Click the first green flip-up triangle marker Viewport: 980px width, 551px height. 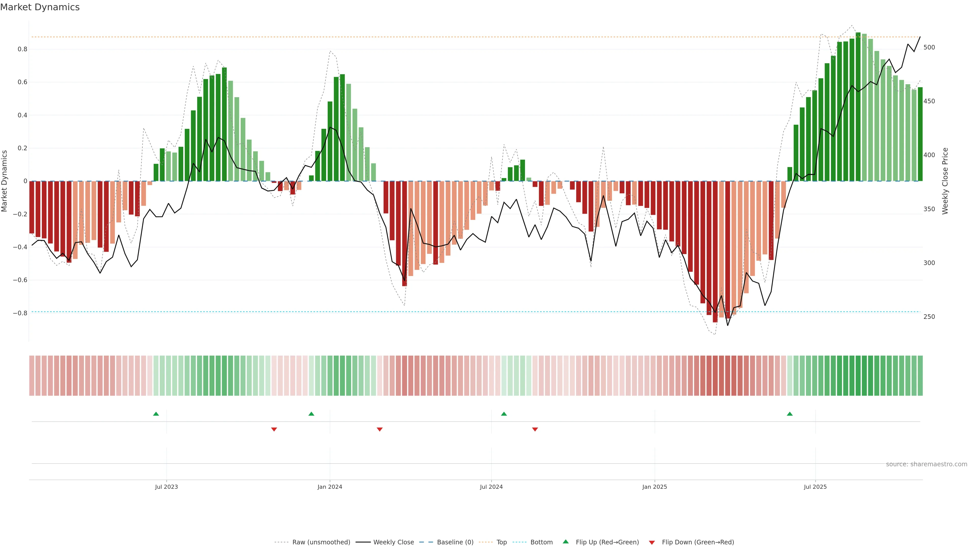coord(156,414)
